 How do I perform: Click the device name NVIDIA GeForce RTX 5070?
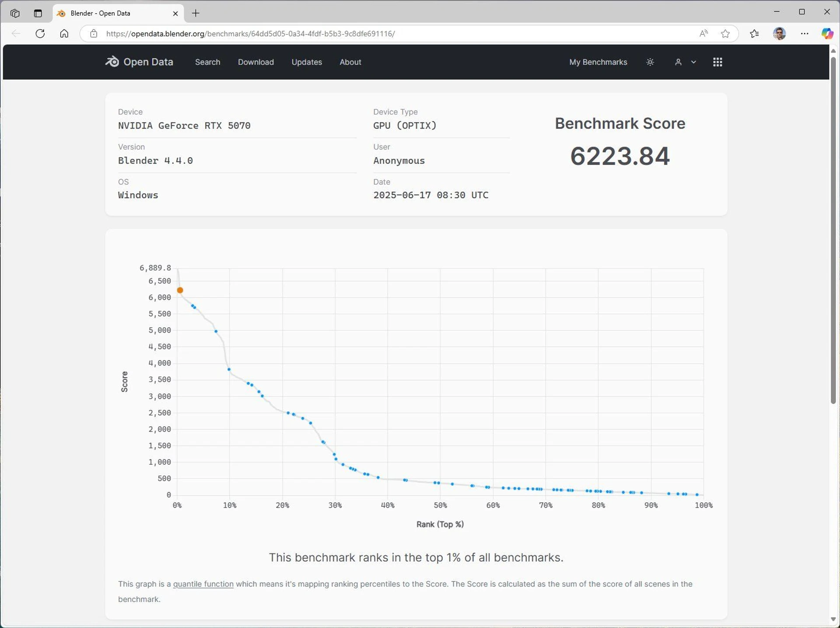184,126
